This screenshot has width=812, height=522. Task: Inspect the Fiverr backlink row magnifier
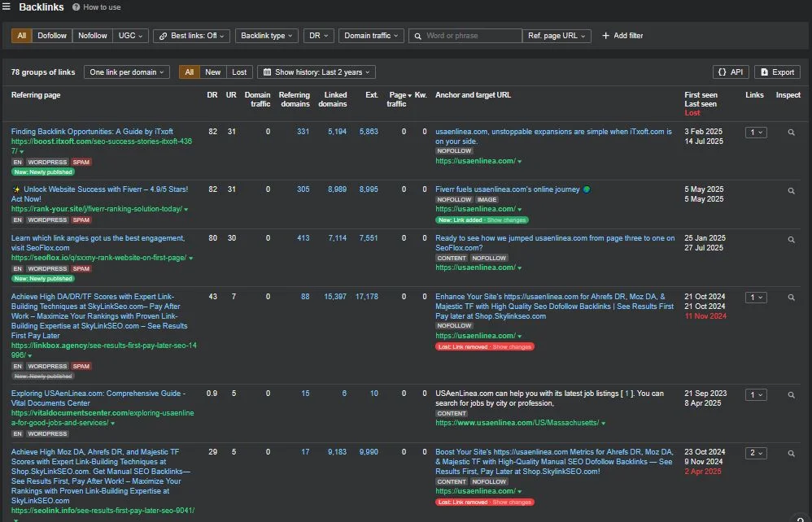791,191
